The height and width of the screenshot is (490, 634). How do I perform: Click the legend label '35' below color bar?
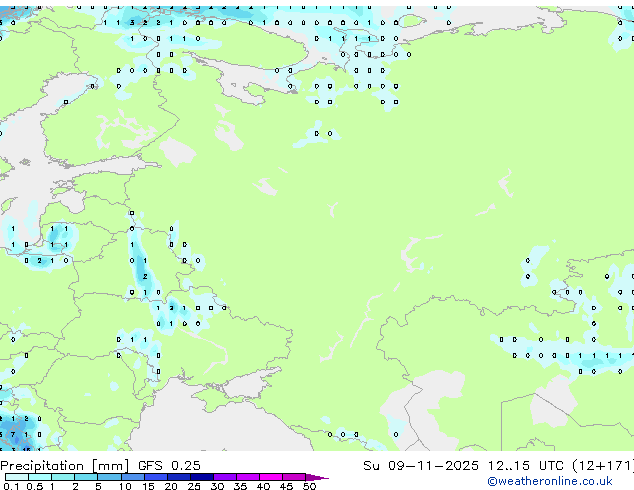(x=241, y=486)
